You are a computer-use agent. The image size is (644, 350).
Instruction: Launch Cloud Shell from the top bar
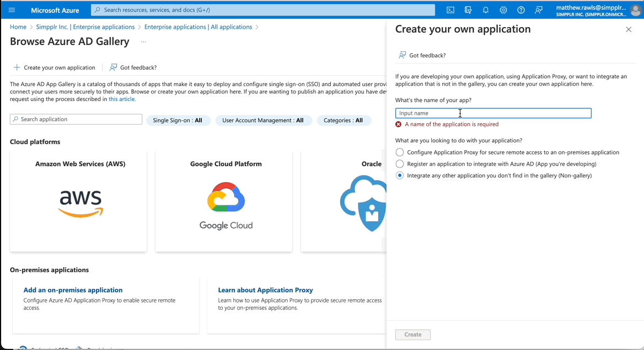pos(450,10)
